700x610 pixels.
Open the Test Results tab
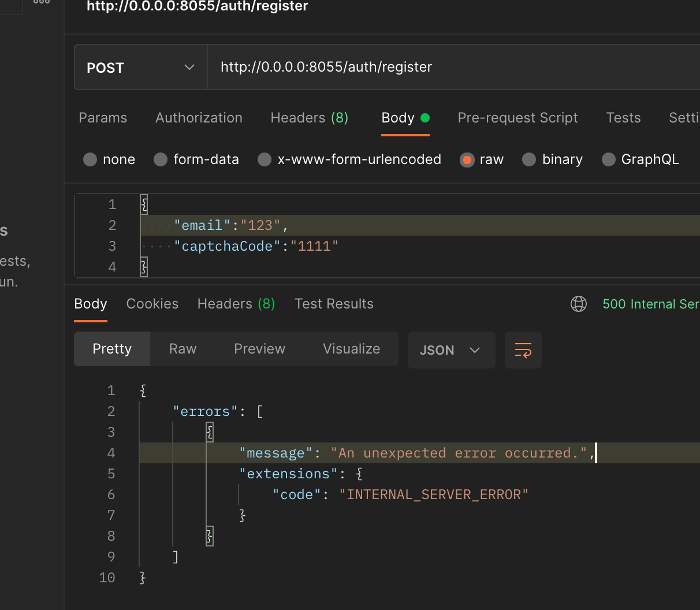tap(334, 304)
